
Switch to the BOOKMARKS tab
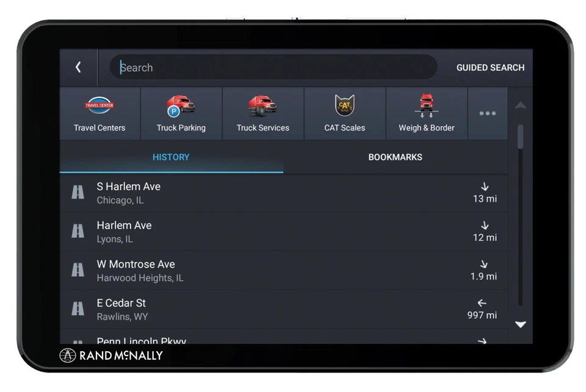[395, 157]
